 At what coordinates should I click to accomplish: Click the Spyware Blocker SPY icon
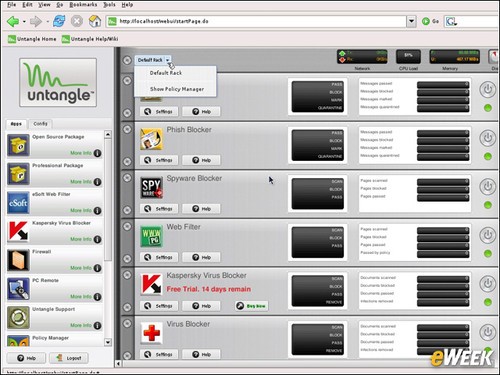click(152, 188)
